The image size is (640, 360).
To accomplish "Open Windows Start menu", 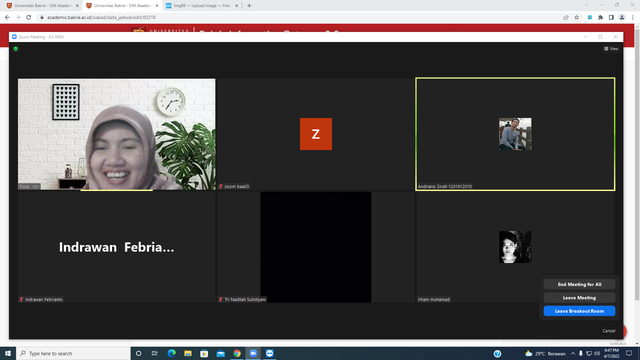I will 8,353.
